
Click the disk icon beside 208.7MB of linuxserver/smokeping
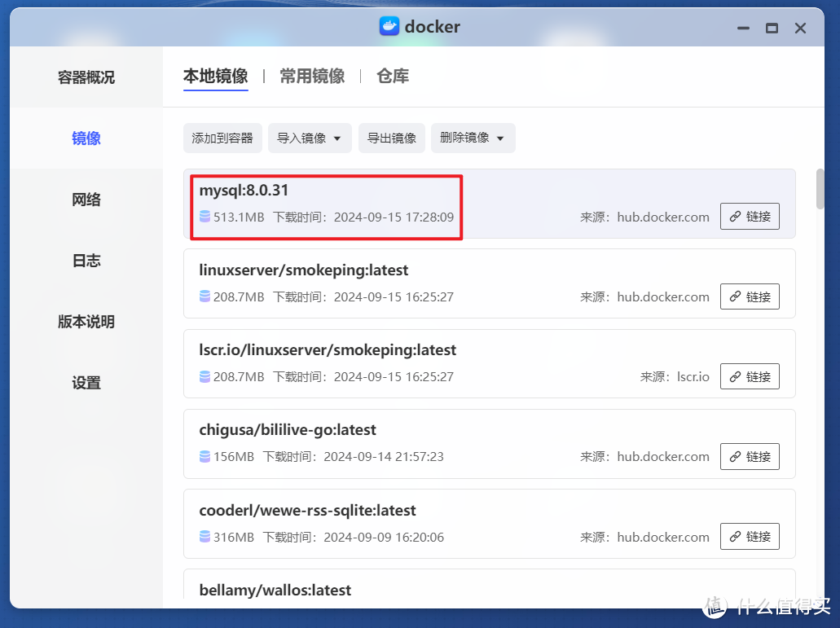(x=205, y=296)
